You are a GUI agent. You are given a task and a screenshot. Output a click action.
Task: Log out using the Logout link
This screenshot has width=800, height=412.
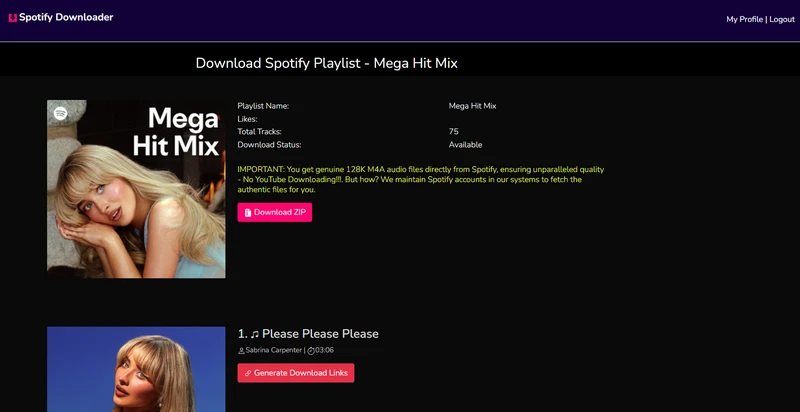[x=782, y=19]
